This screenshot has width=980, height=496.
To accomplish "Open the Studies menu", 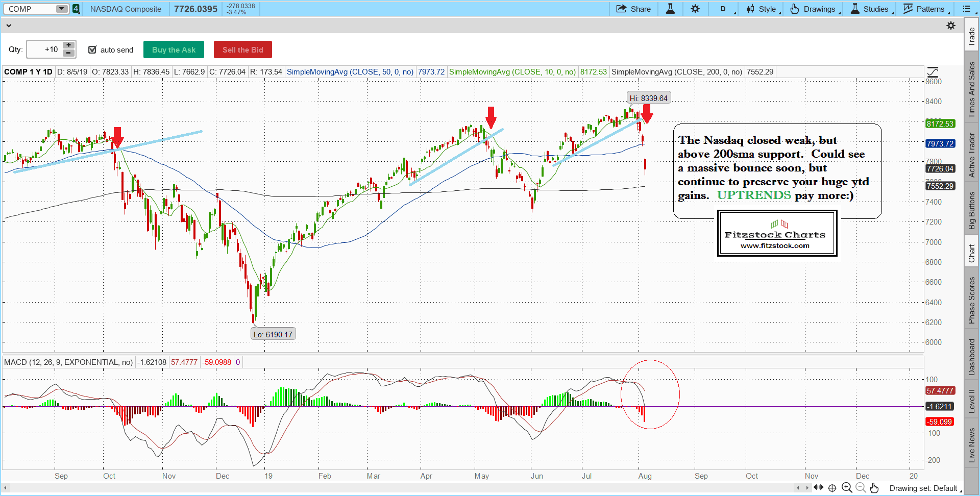I will (x=871, y=9).
